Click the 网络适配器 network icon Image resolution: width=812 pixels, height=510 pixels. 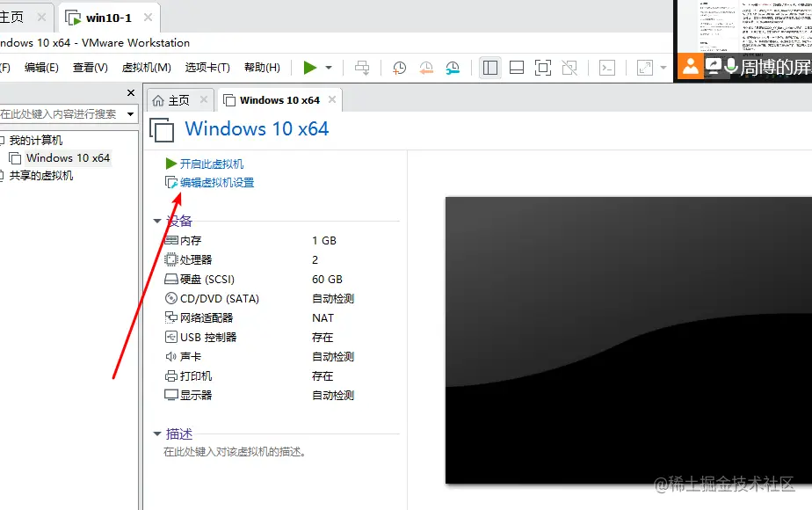(x=170, y=317)
